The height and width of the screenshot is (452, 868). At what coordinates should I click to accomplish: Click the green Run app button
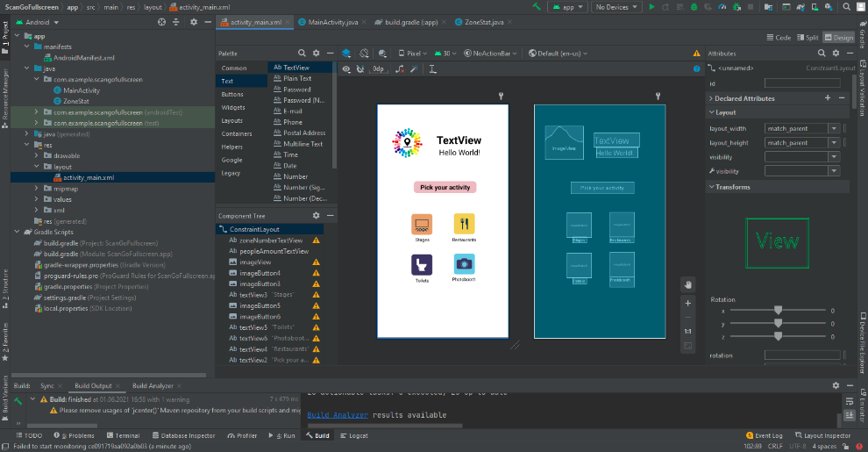pyautogui.click(x=651, y=7)
